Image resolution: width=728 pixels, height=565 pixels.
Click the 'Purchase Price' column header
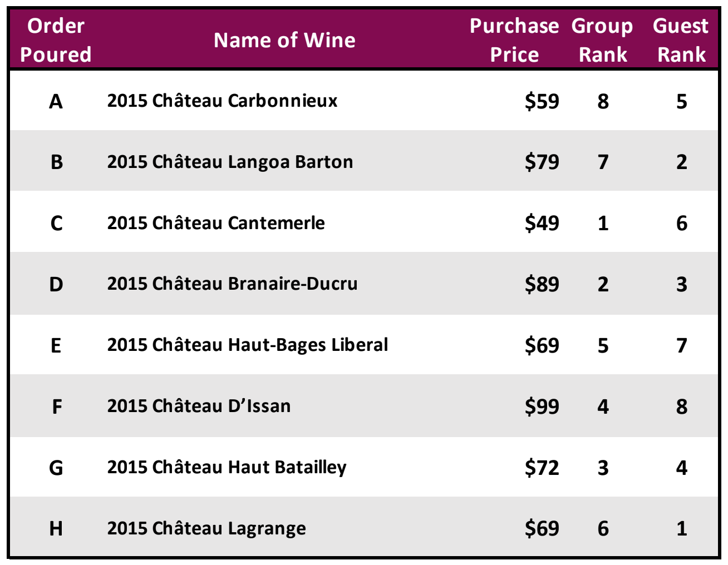pyautogui.click(x=514, y=40)
